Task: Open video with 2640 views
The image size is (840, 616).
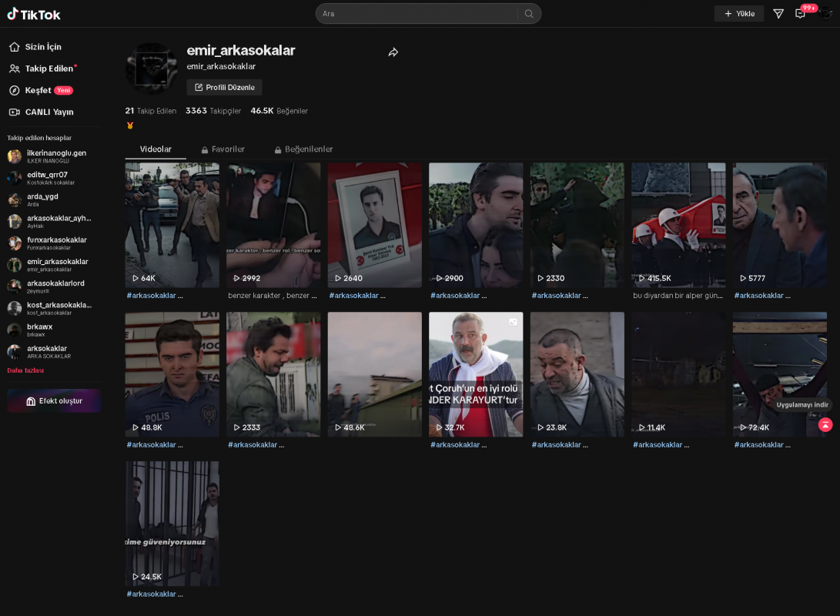Action: [374, 225]
